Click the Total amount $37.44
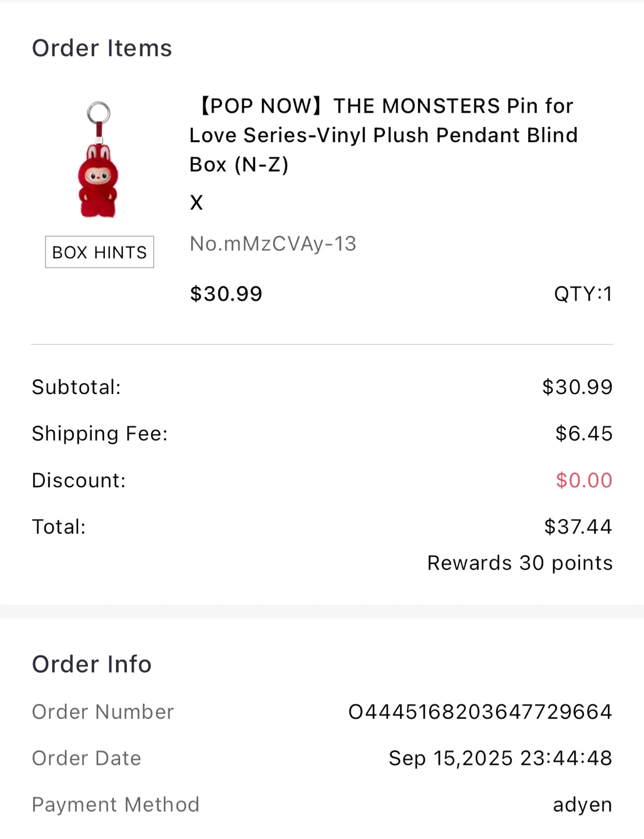Viewport: 644px width, 839px height. pyautogui.click(x=578, y=527)
